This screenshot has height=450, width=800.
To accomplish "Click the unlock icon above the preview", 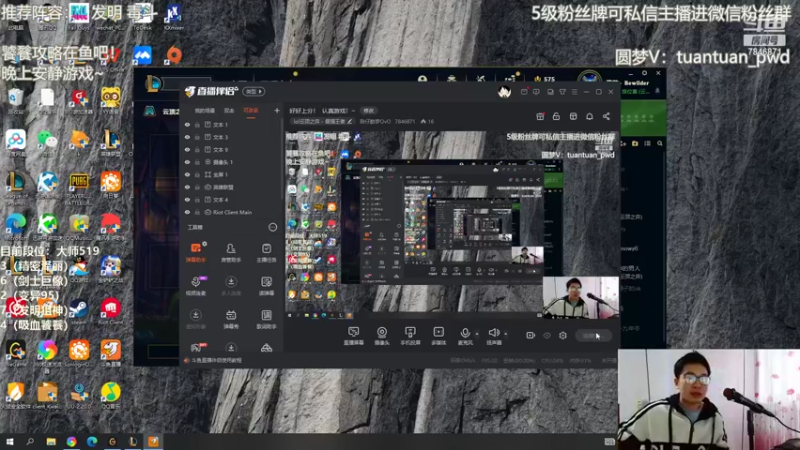I will pos(556,116).
